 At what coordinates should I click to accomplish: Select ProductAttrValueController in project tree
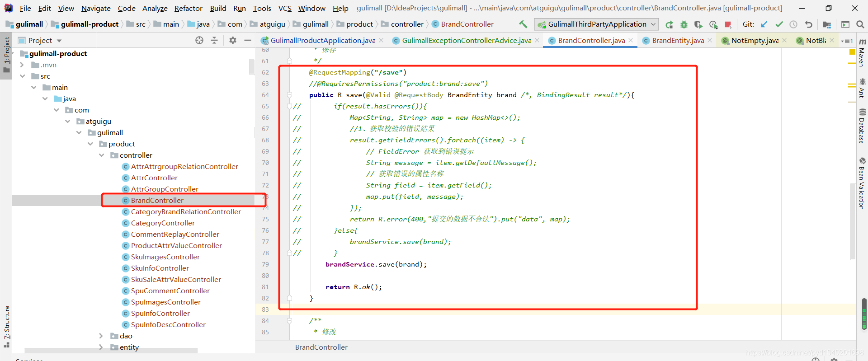click(176, 246)
